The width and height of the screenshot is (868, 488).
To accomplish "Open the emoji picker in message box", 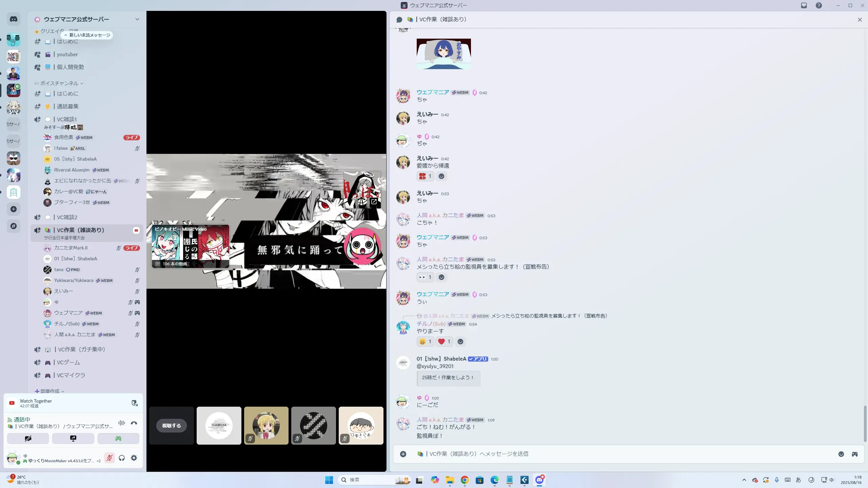I will [x=841, y=454].
